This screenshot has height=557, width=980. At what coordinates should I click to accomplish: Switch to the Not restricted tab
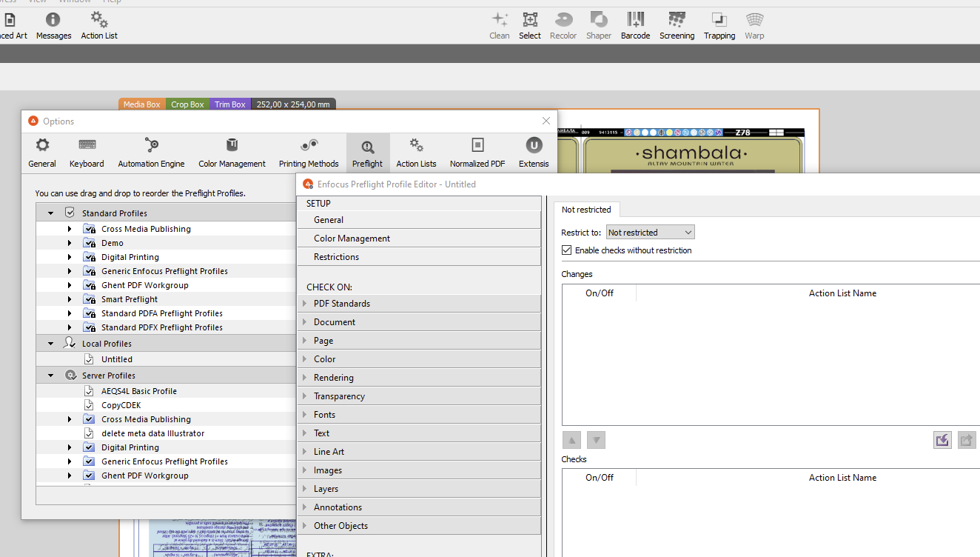pyautogui.click(x=586, y=210)
